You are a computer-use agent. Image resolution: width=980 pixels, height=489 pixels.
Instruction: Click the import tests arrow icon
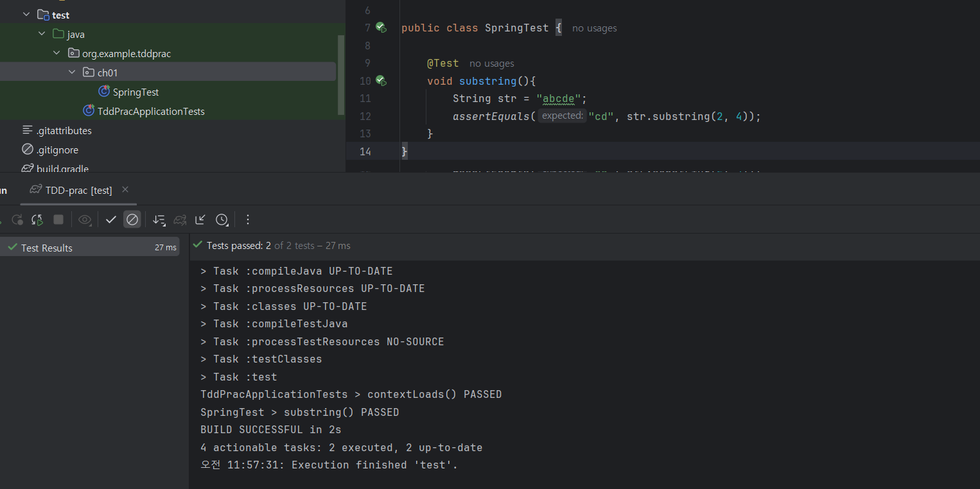point(200,219)
